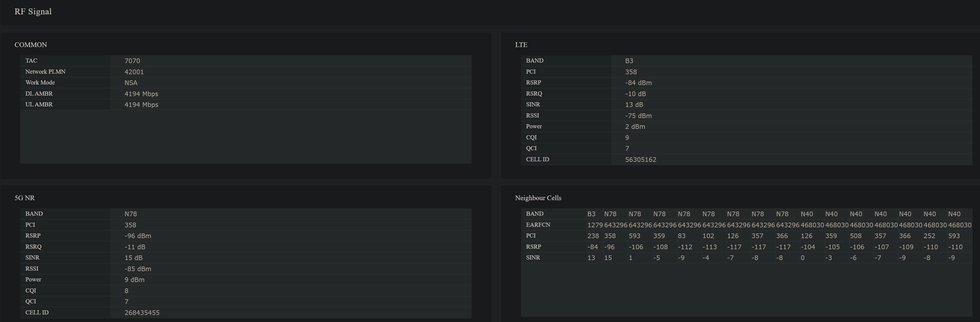Viewport: 980px width, 322px height.
Task: Select LTE Power value 2 dBm
Action: click(635, 126)
